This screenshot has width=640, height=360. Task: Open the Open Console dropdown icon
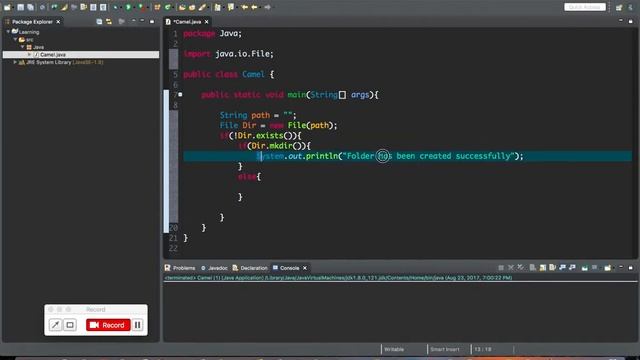click(608, 268)
